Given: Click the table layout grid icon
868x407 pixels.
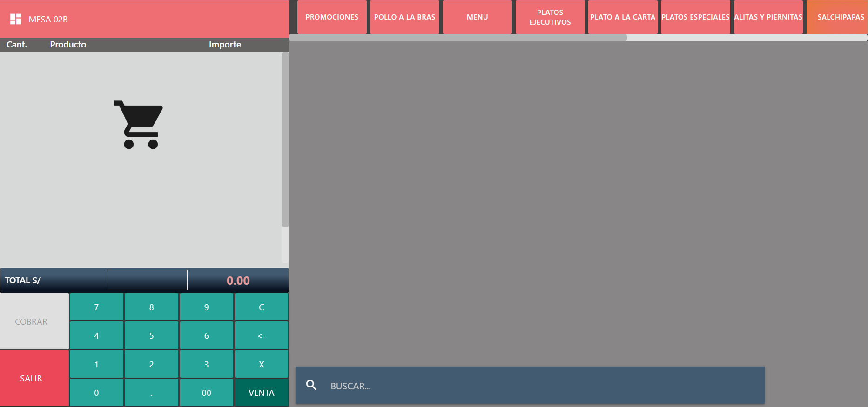Looking at the screenshot, I should coord(16,19).
